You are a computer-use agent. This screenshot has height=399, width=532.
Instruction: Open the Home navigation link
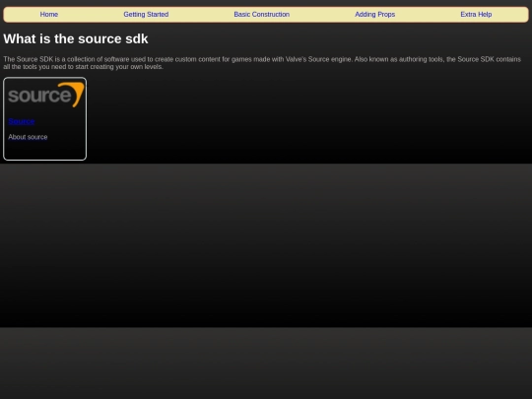tap(49, 14)
